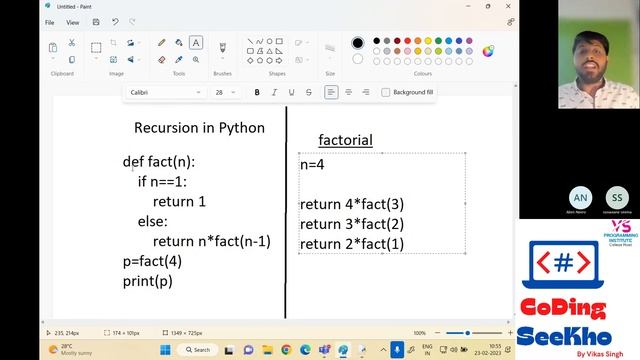Image resolution: width=640 pixels, height=360 pixels.
Task: Open Edit colours rainbow wheel
Action: tap(488, 51)
